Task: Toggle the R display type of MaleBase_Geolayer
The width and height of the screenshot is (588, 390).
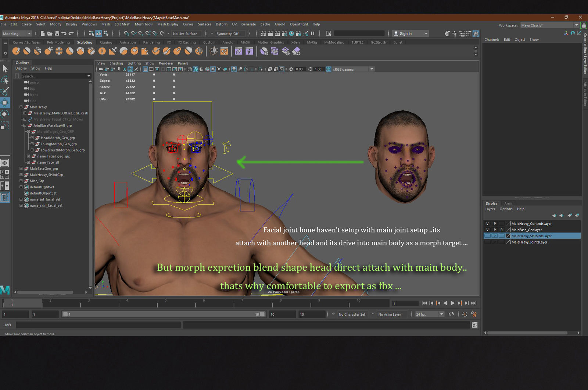Action: point(501,230)
